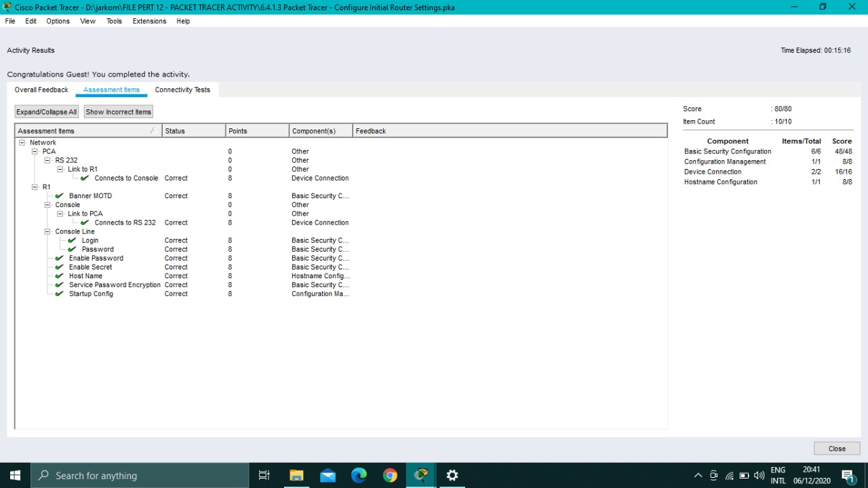Screen dimensions: 868x488
Task: Click the volume speaker icon in tray
Action: click(x=759, y=475)
